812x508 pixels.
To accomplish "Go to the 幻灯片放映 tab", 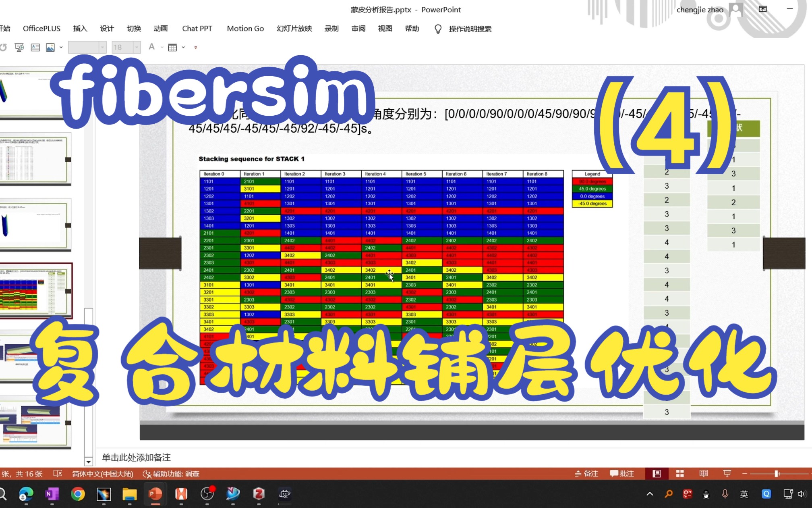I will coord(294,28).
